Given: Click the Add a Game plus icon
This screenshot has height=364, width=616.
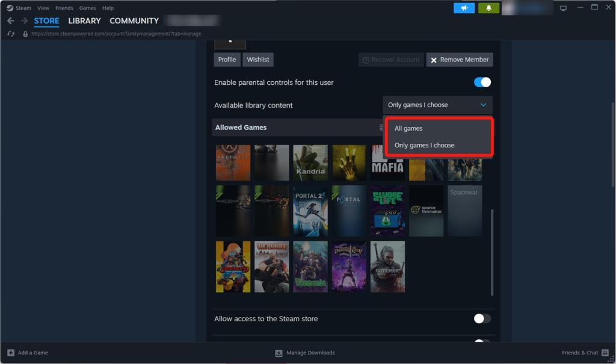Looking at the screenshot, I should 11,353.
